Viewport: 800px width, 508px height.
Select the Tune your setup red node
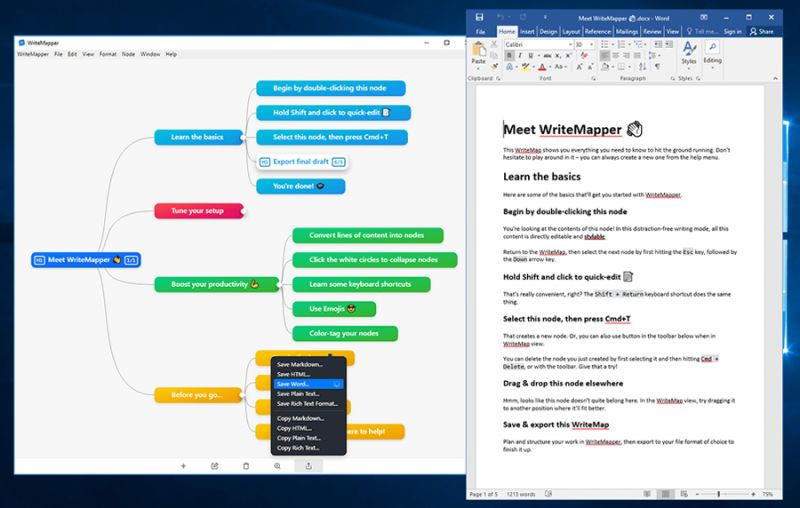click(199, 211)
